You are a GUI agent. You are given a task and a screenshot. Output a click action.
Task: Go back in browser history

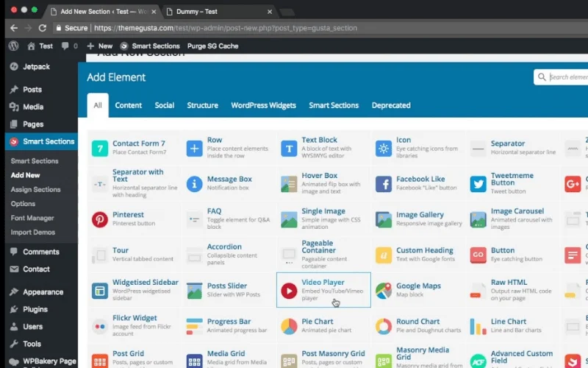pos(14,28)
